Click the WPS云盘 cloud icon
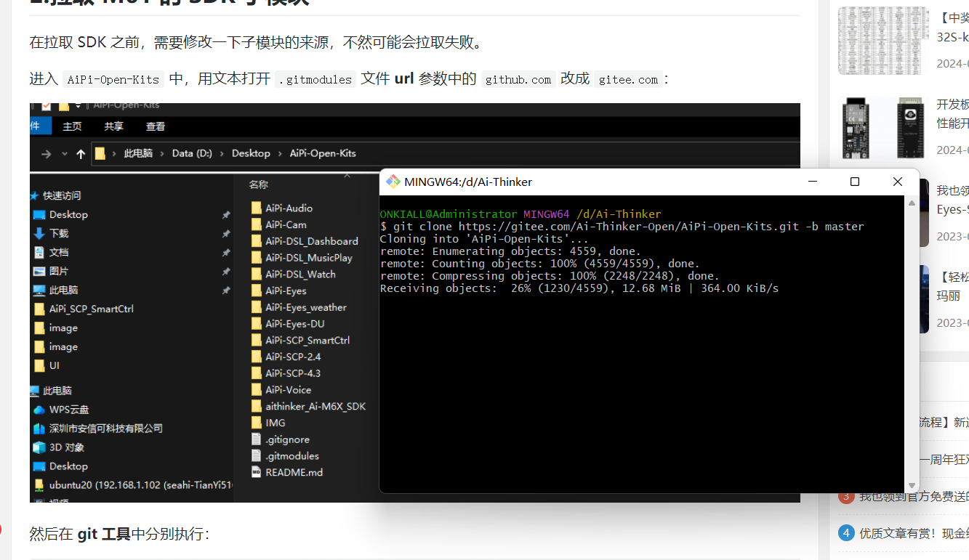The width and height of the screenshot is (969, 560). (39, 410)
